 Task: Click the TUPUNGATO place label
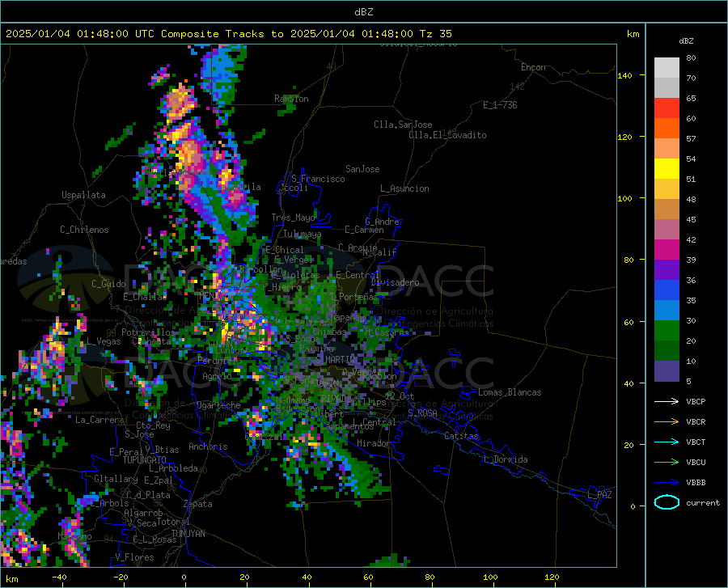click(145, 460)
